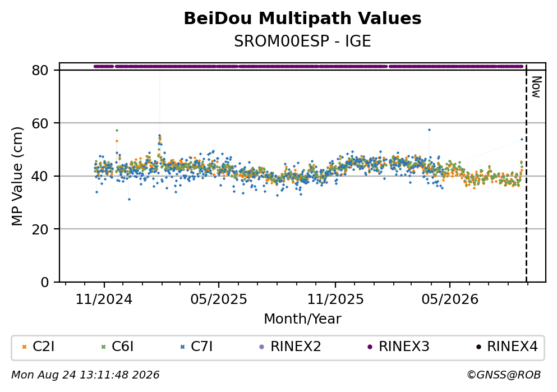Select the C7I legend label
Image resolution: width=557 pixels, height=392 pixels.
202,347
